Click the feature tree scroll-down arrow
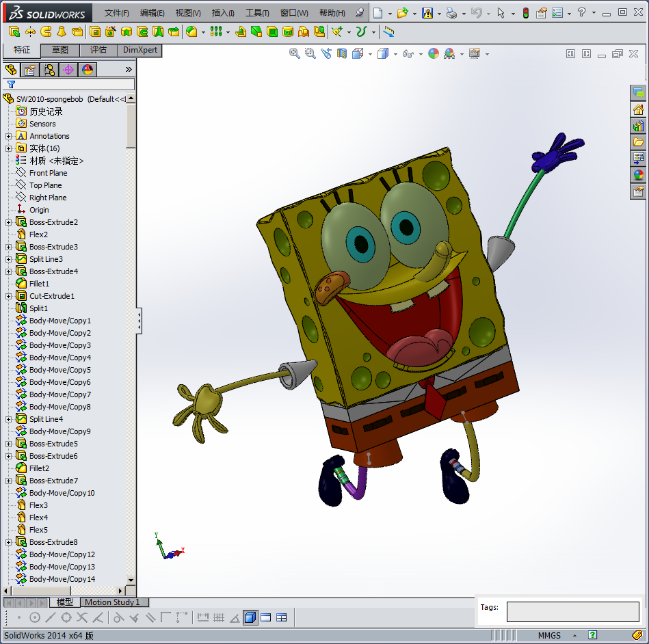This screenshot has height=644, width=649. tap(131, 580)
